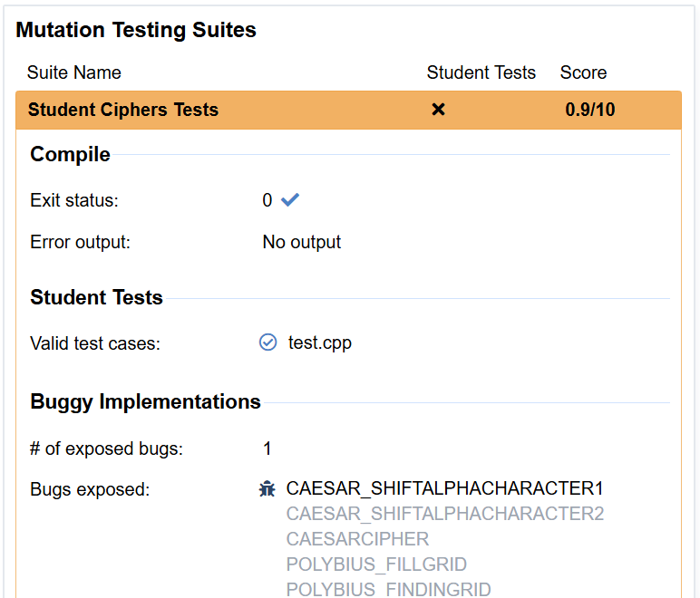700x598 pixels.
Task: Click the Suite Name column header
Action: point(73,72)
